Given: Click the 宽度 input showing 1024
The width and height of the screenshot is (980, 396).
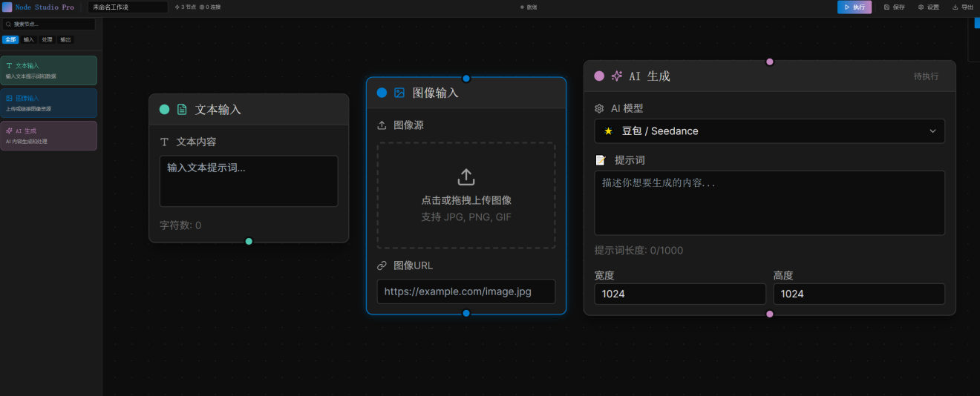Looking at the screenshot, I should click(680, 294).
